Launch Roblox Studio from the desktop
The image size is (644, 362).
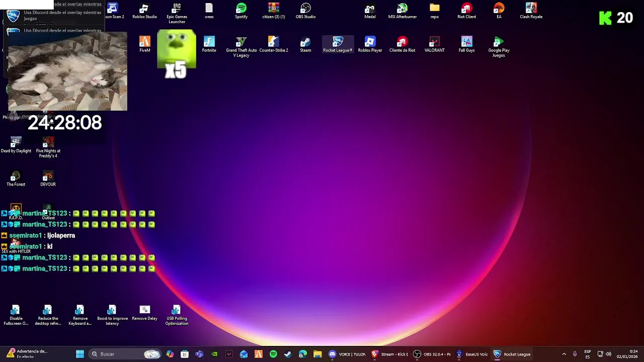click(144, 11)
